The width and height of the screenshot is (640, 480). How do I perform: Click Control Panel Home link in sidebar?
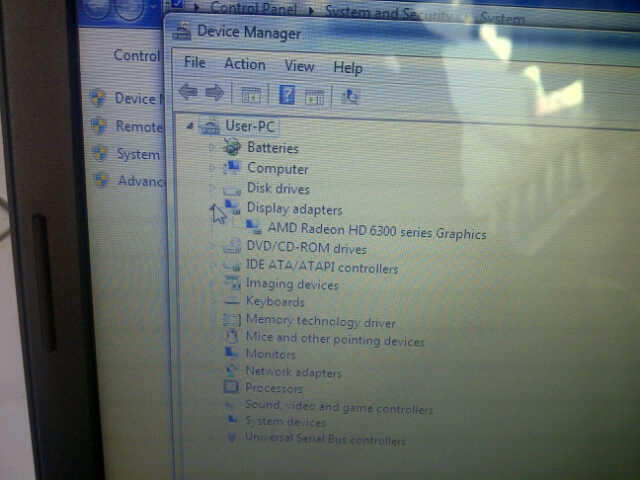click(x=136, y=55)
